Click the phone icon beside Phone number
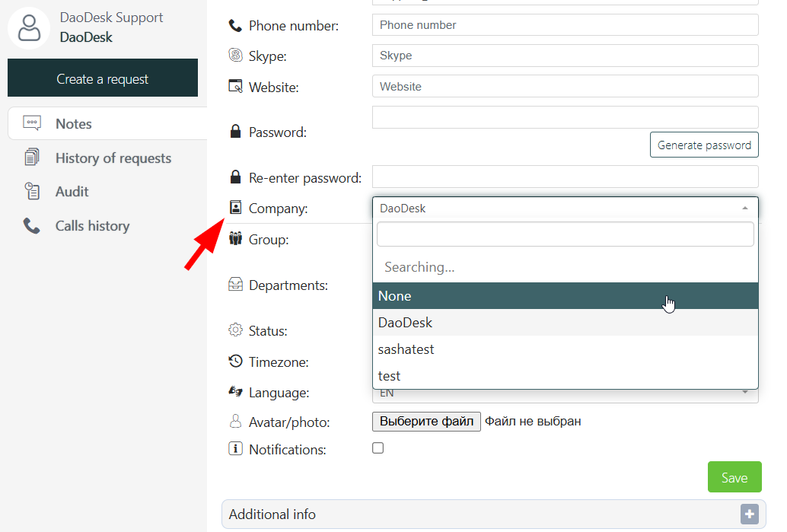 pos(235,25)
